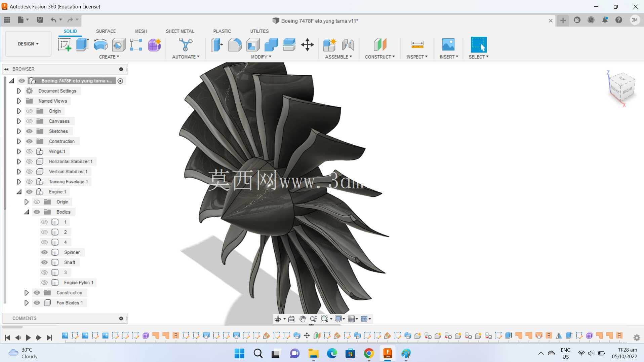This screenshot has height=362, width=644.
Task: Select the Create Sketch tool
Action: 65,44
